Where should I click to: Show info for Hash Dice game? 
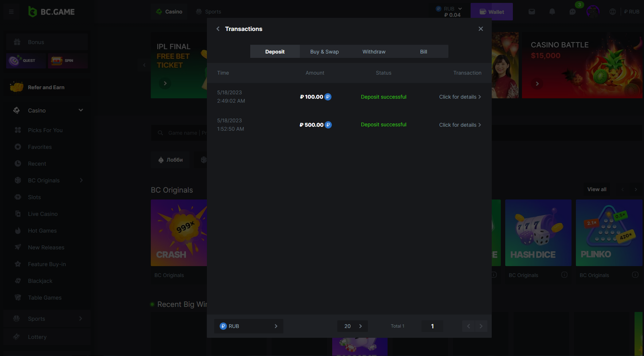click(x=564, y=275)
